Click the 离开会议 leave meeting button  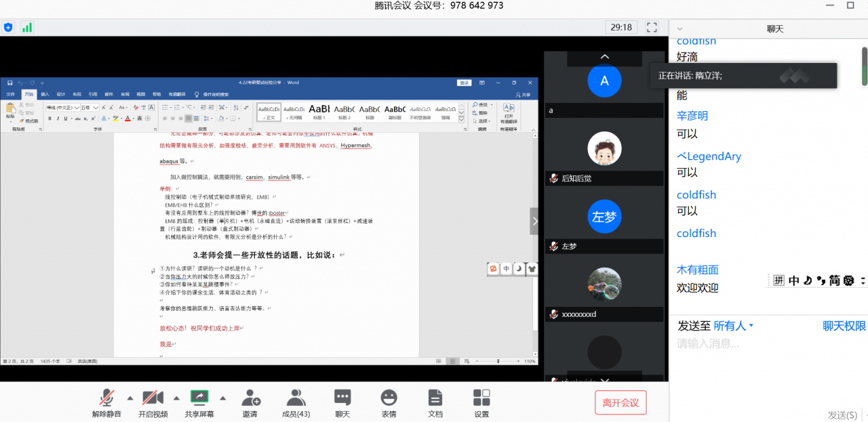tap(620, 402)
